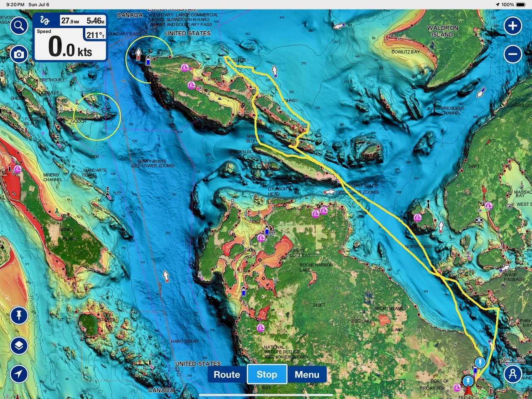The image size is (532, 399).
Task: Tap the EGG LAKE label
Action: 362,321
